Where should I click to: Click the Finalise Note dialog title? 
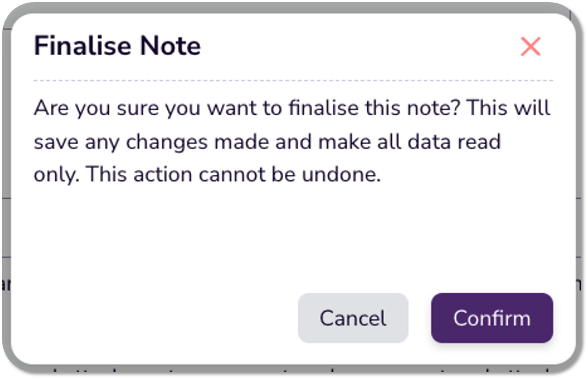[117, 46]
